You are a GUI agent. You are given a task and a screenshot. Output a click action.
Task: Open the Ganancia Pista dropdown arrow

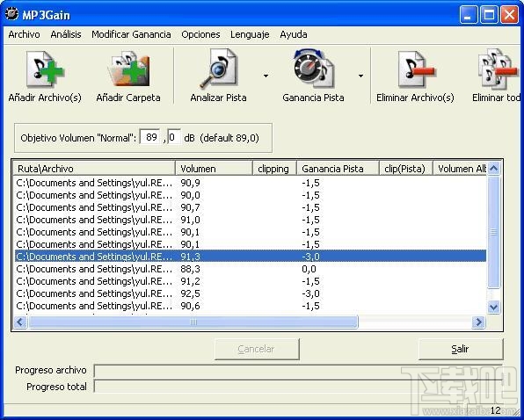pyautogui.click(x=360, y=76)
